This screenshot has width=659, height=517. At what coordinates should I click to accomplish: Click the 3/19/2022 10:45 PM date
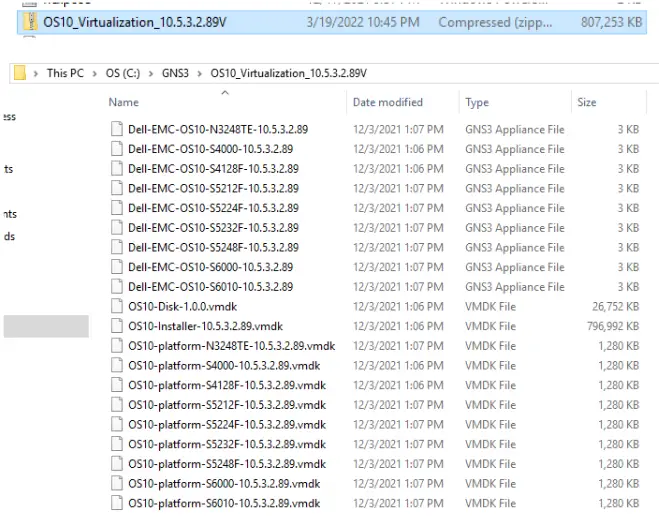pos(363,22)
